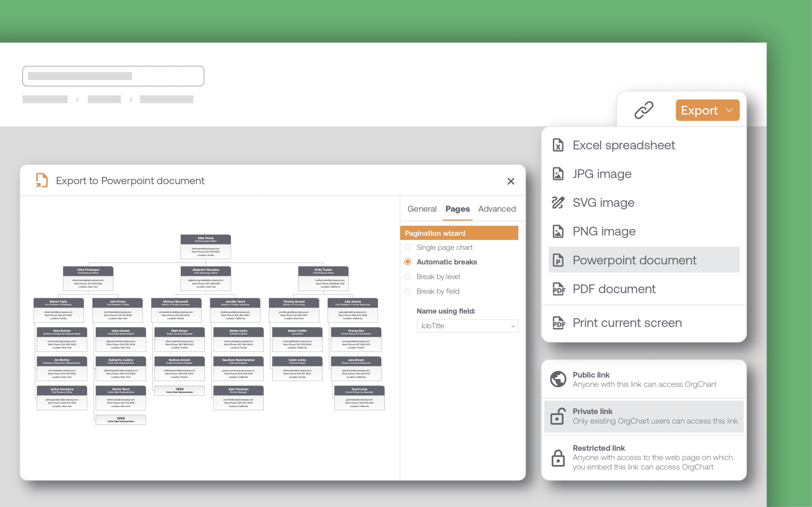Click the JPG image file icon

[x=558, y=174]
